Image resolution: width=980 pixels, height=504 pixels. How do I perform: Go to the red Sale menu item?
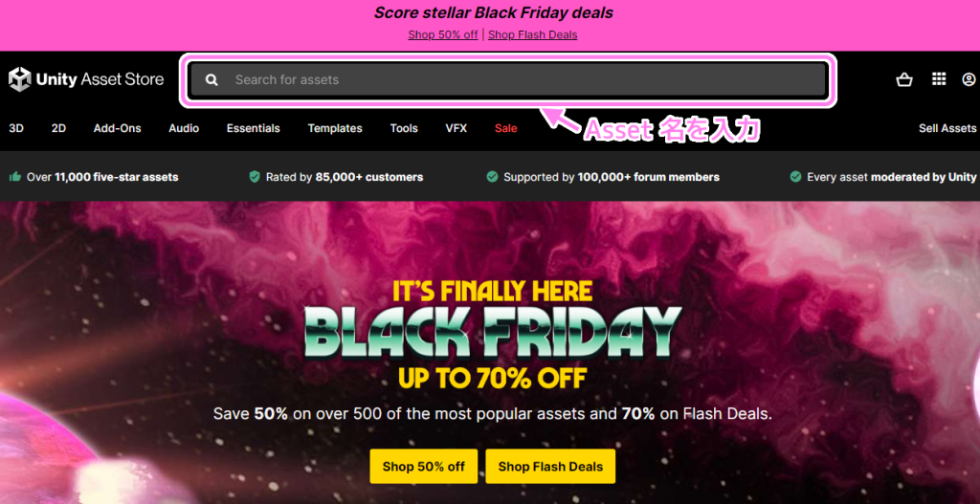pos(505,128)
